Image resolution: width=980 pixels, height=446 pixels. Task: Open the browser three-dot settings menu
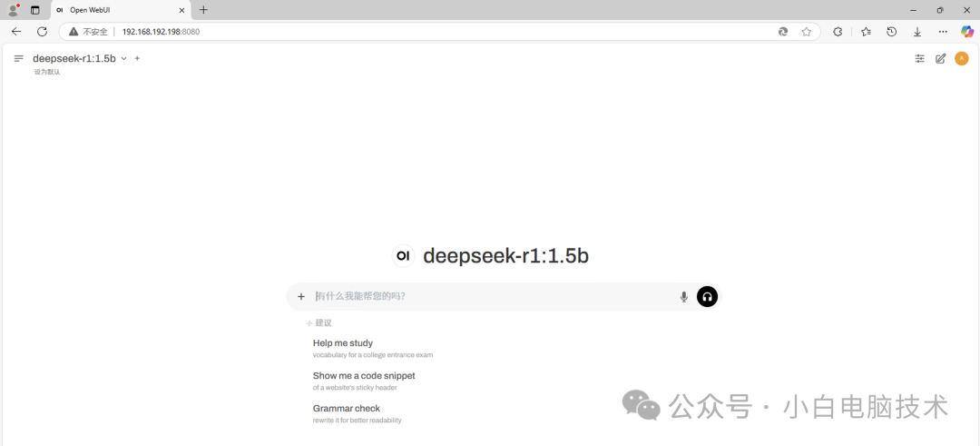pos(943,31)
